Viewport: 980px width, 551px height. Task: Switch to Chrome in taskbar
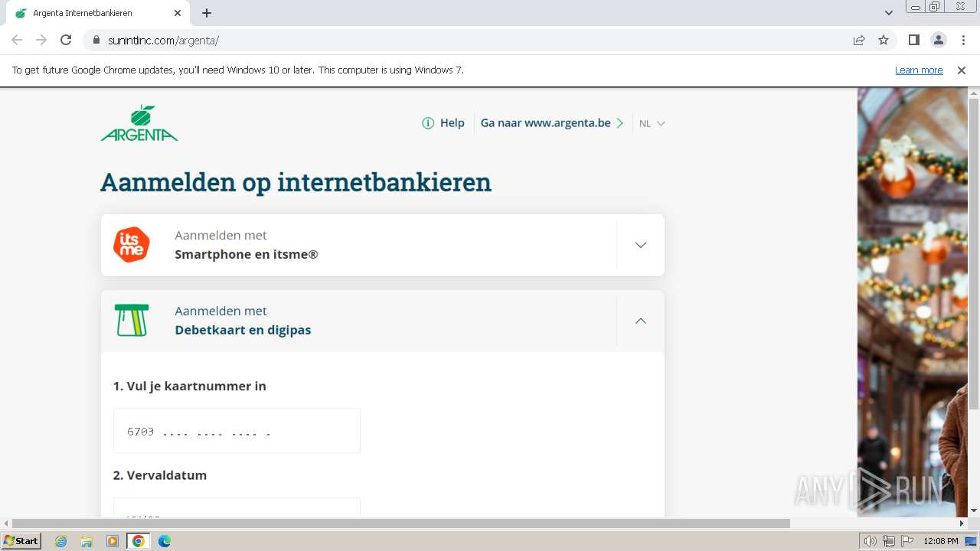click(x=139, y=541)
